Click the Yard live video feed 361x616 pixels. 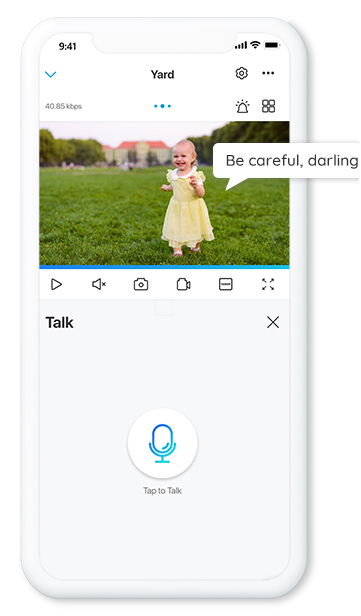pyautogui.click(x=164, y=193)
